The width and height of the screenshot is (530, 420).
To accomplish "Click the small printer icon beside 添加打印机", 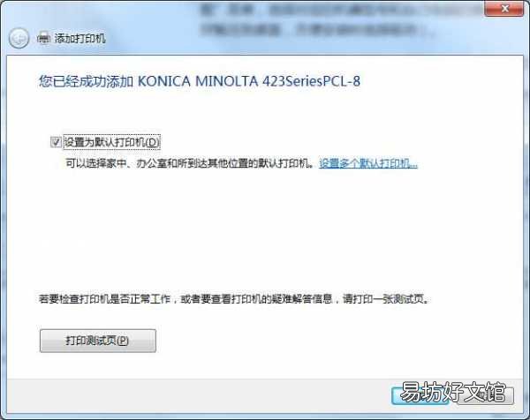I will 43,38.
